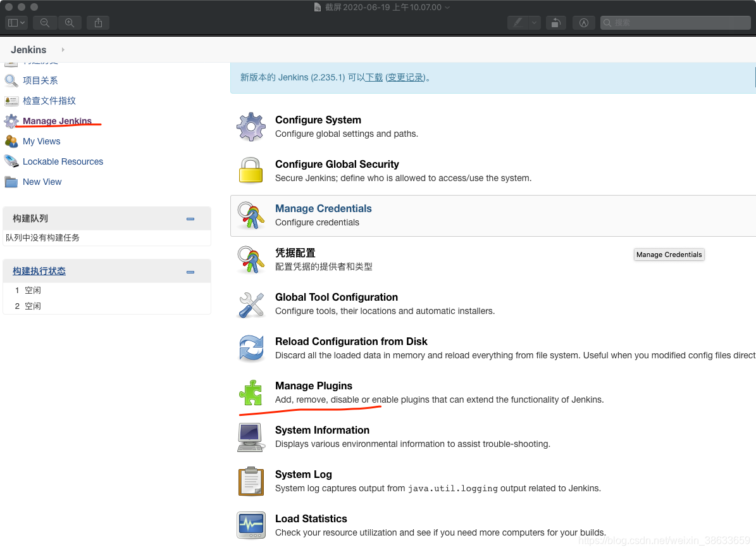
Task: Open 项目关系 link
Action: pos(40,80)
